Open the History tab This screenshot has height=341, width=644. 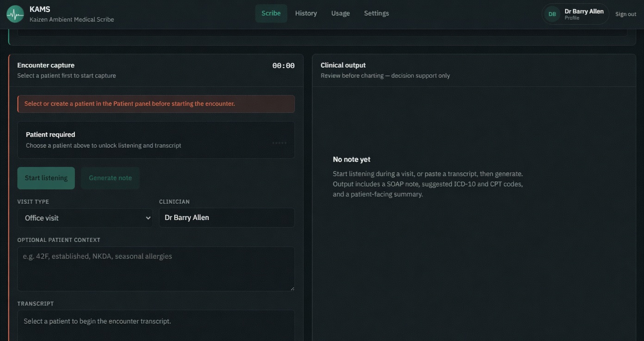tap(306, 13)
